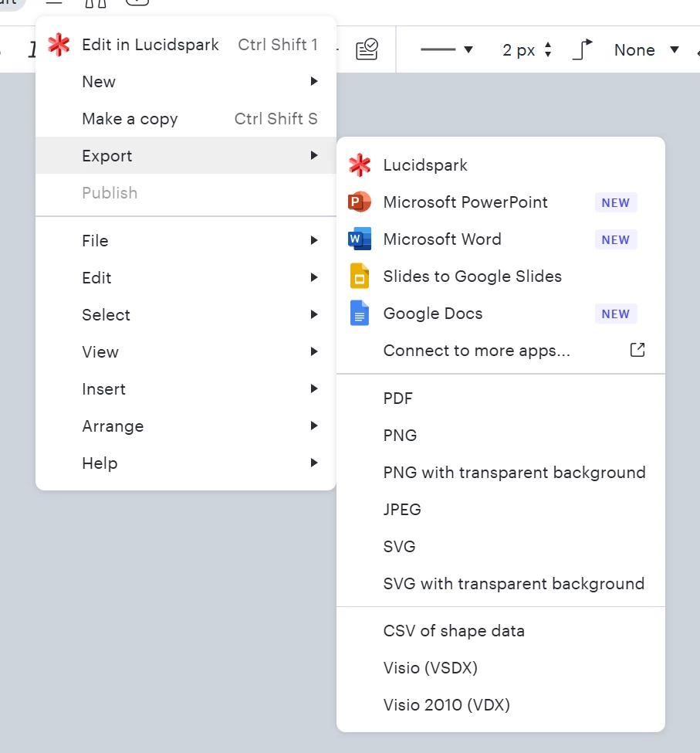Choose Edit in Lucidspark
The height and width of the screenshot is (753, 700).
click(x=186, y=45)
